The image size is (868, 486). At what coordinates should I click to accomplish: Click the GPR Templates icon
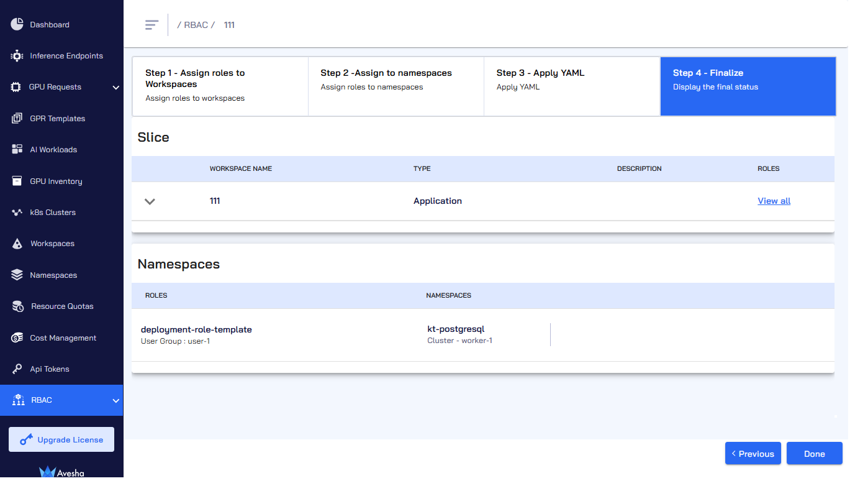click(x=17, y=119)
